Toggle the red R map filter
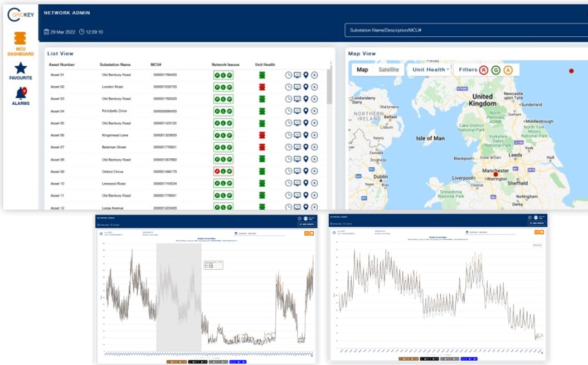The width and height of the screenshot is (588, 365). point(484,70)
